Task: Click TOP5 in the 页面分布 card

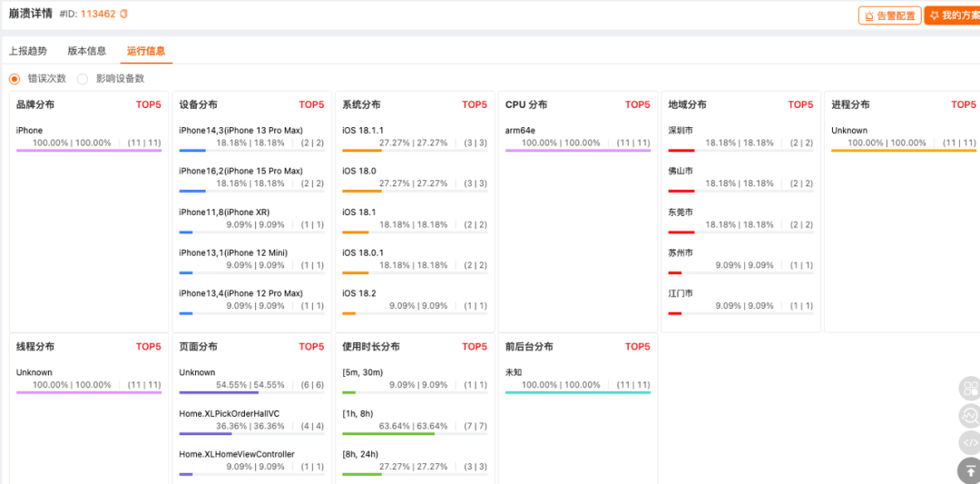Action: pos(312,347)
